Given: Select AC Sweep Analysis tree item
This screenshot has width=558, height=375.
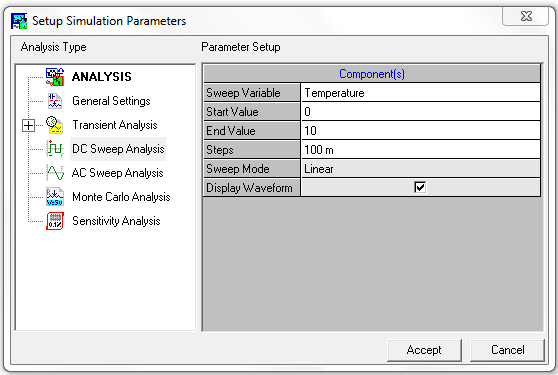Looking at the screenshot, I should click(117, 173).
